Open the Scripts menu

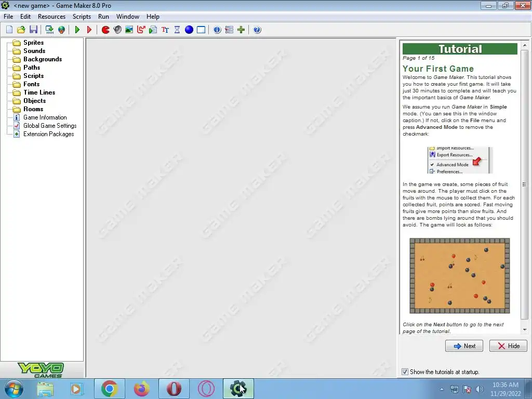click(82, 17)
